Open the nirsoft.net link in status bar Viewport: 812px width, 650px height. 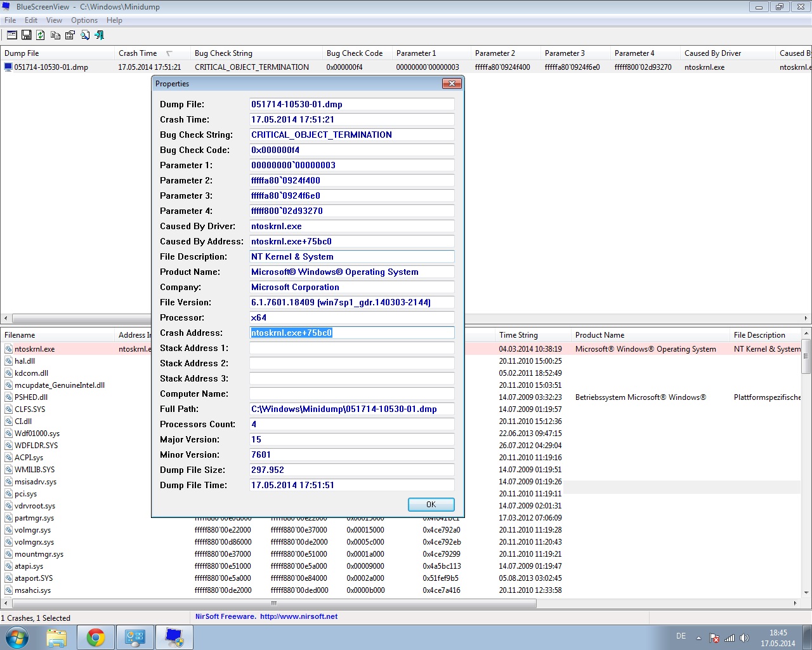click(299, 616)
